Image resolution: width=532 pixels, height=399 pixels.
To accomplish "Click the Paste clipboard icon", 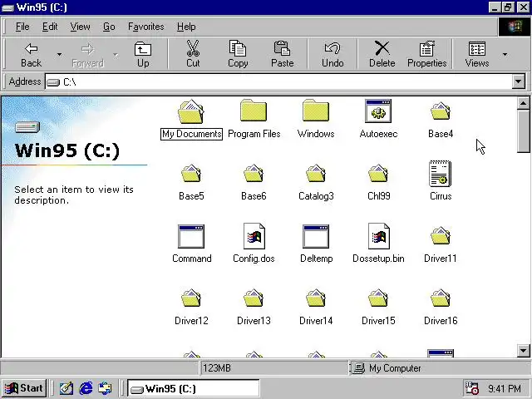I will pos(282,48).
